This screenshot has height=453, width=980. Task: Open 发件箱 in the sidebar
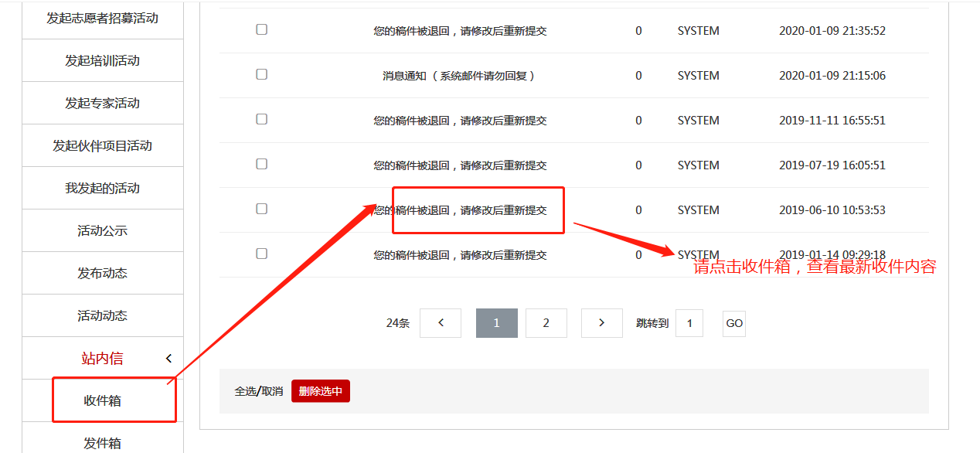[103, 443]
